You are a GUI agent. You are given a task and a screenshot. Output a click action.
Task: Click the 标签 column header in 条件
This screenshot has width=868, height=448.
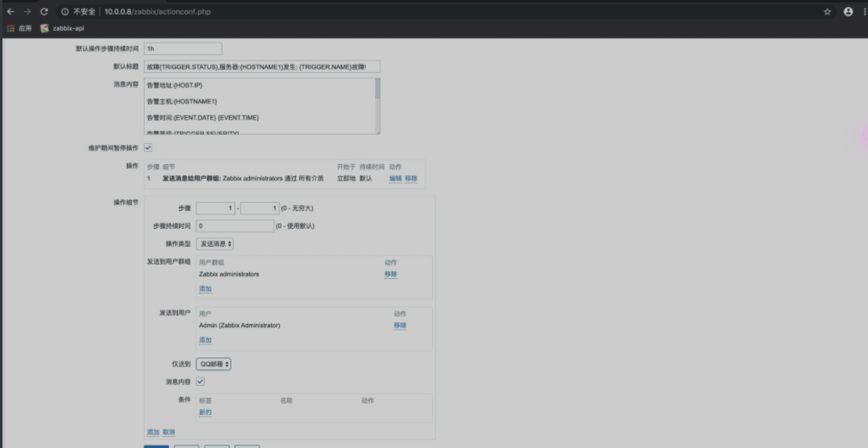click(x=205, y=401)
